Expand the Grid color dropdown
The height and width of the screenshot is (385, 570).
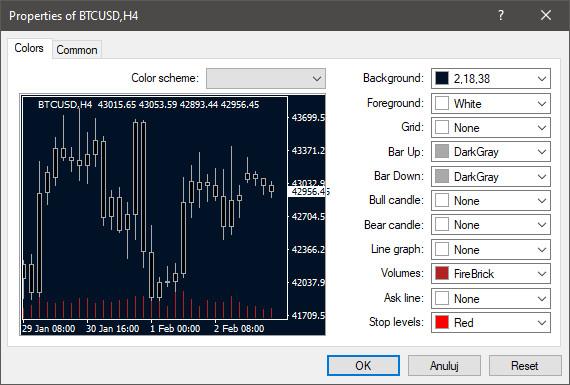491,128
